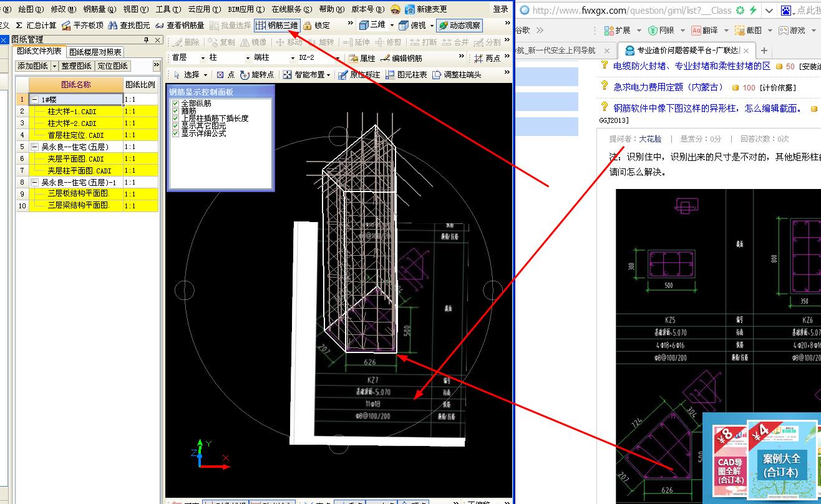Open 查找图元 find element tool

coord(129,26)
